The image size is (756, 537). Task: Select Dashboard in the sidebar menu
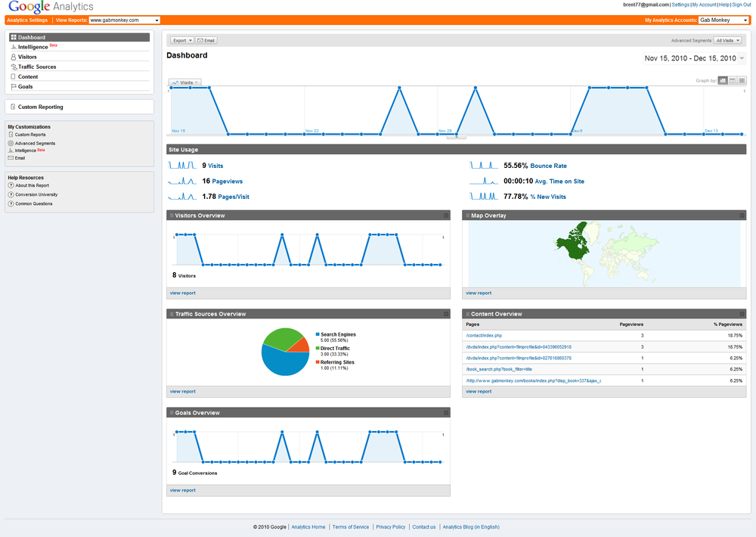pos(79,37)
